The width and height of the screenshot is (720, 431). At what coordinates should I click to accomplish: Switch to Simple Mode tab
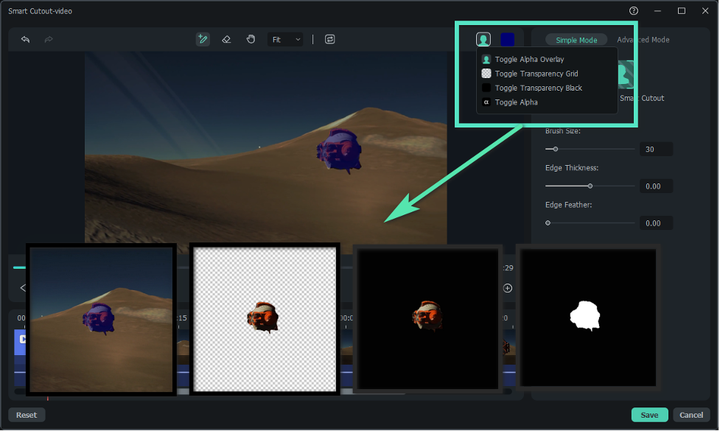click(576, 40)
